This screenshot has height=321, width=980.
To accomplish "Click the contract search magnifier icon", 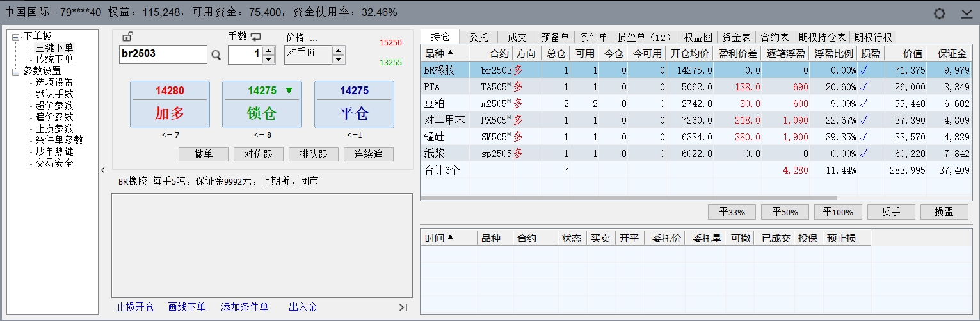I will tap(216, 55).
